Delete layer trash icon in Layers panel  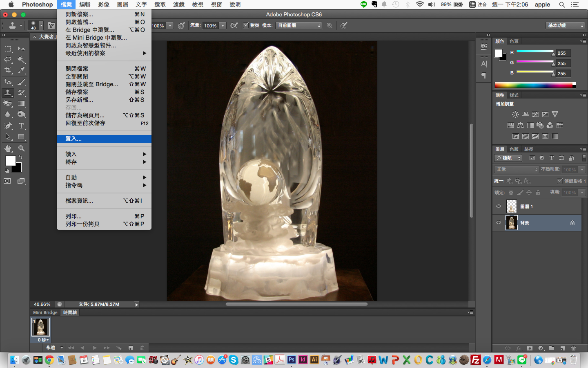573,348
